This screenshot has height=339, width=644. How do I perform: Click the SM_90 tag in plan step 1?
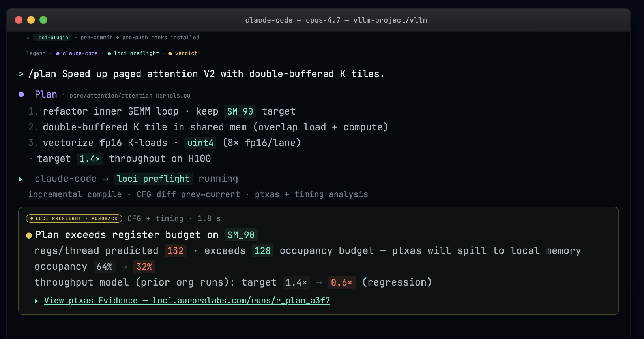coord(240,111)
